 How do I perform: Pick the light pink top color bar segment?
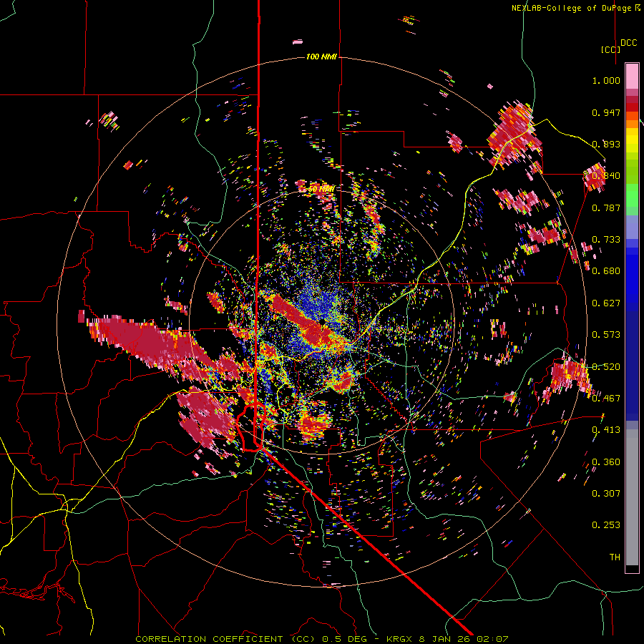(x=632, y=76)
